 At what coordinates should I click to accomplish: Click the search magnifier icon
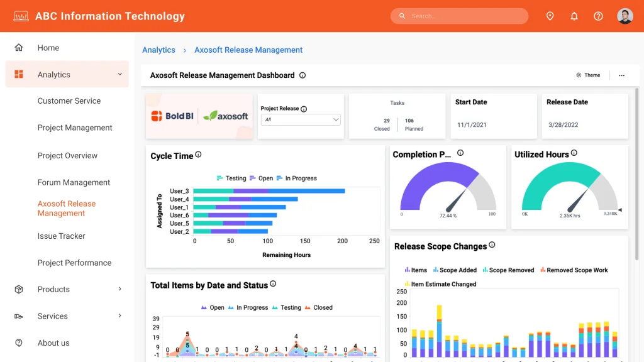click(x=402, y=16)
